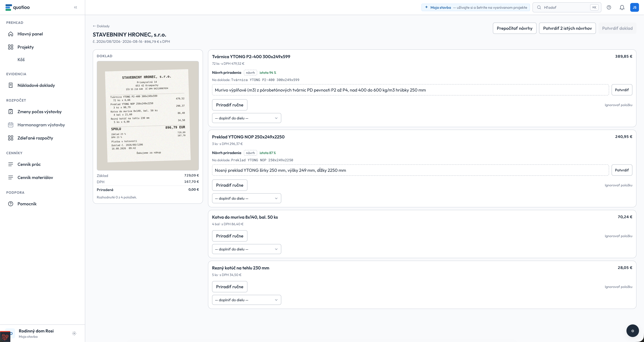Viewport: 644px width, 342px height.
Task: Click the Zdieľané rozpočty grid icon
Action: (x=10, y=138)
